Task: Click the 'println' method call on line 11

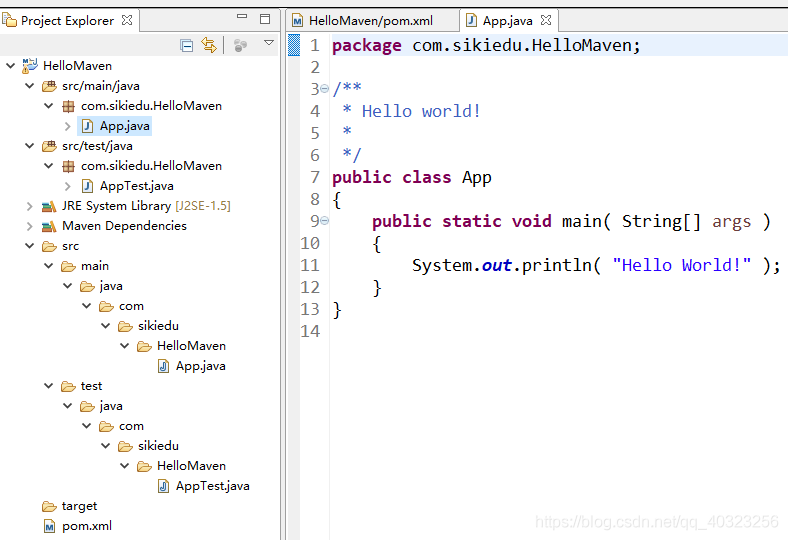Action: (x=556, y=265)
